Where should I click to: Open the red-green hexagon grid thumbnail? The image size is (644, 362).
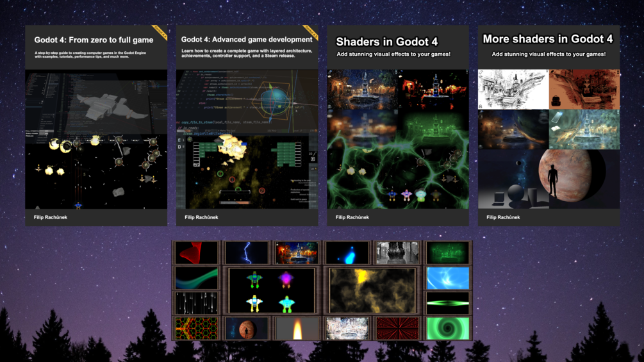coord(196,328)
